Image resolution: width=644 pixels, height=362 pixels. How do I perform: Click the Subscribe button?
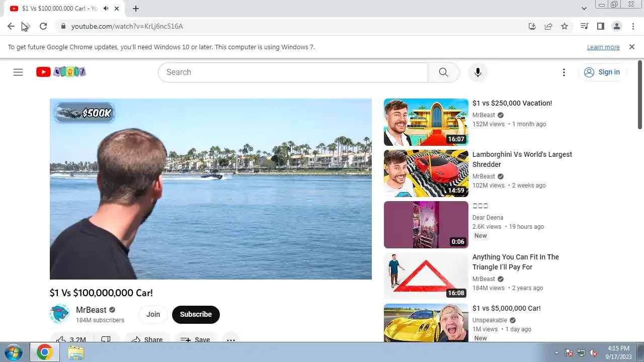[x=196, y=314]
